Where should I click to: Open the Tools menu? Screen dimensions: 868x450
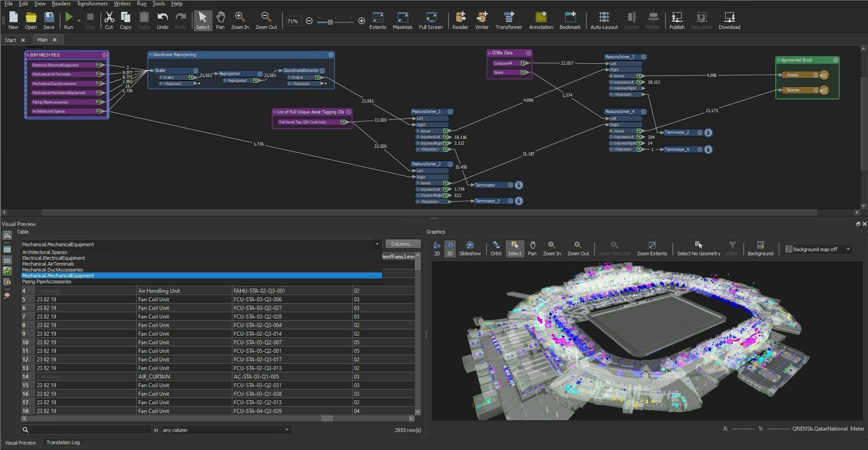(x=158, y=4)
